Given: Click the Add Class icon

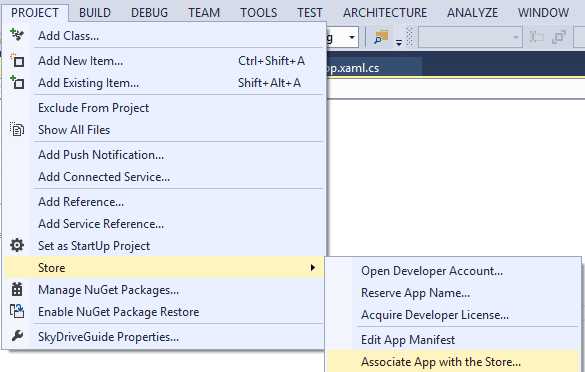Looking at the screenshot, I should click(17, 35).
